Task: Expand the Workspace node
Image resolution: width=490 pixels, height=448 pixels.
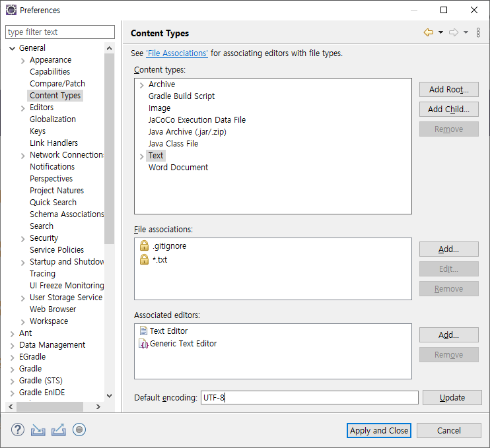Action: pyautogui.click(x=23, y=322)
